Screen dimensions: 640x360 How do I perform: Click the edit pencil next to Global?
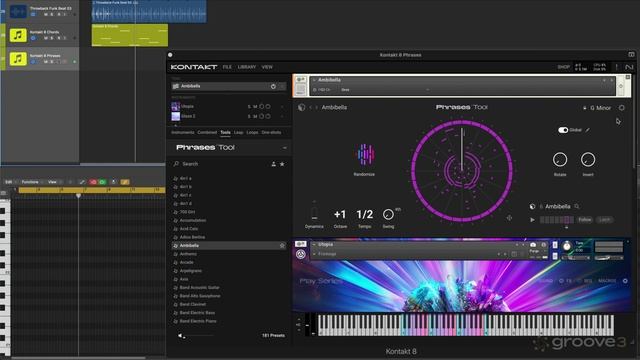[588, 130]
